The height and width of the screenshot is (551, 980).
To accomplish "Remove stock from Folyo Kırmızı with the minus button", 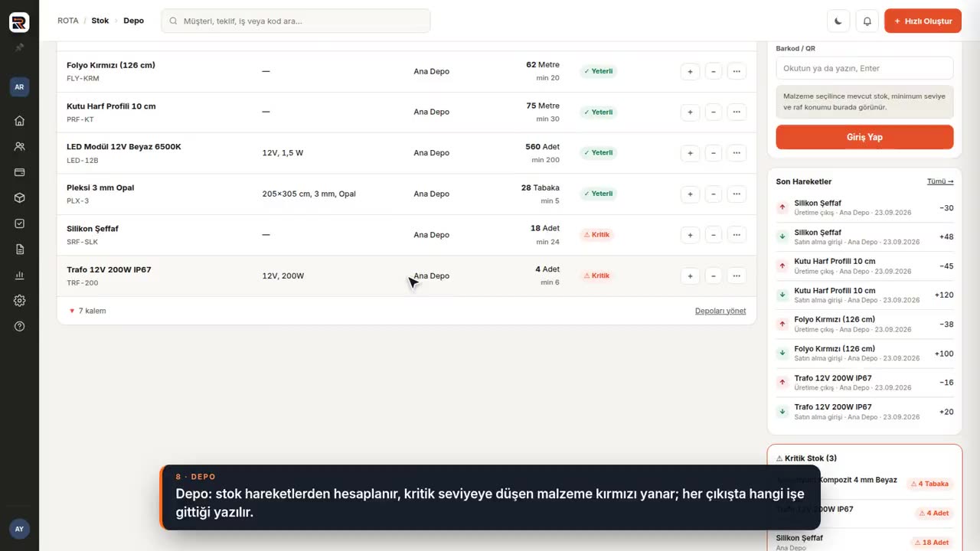I will [713, 71].
